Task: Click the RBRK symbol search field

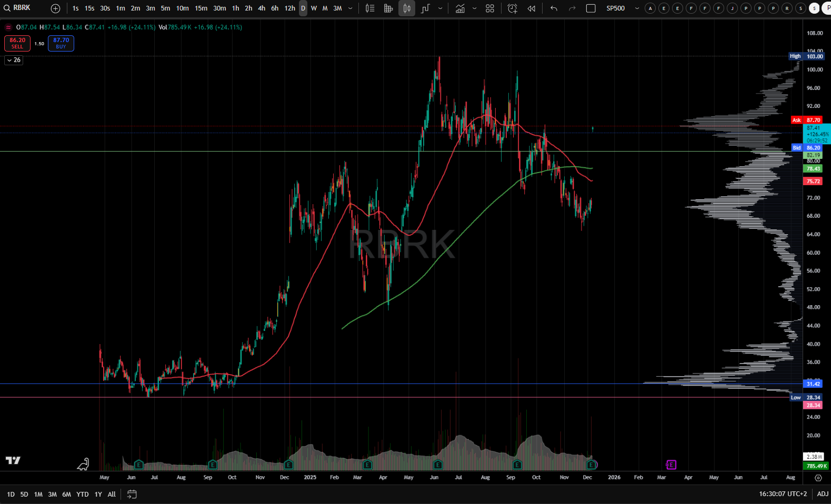Action: click(22, 8)
